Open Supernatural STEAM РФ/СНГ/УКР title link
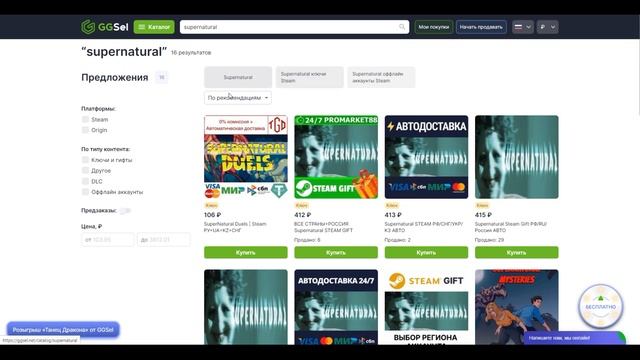Screen dimensions: 640x360 [x=424, y=227]
